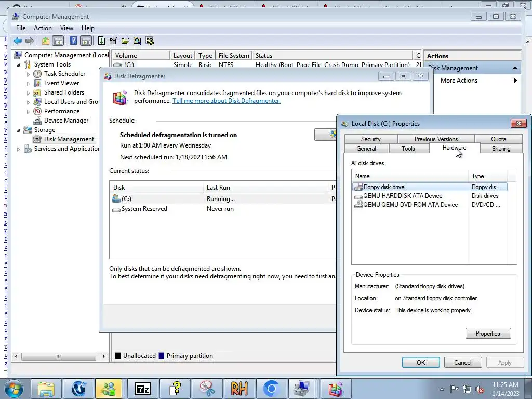Expand Local Users and Groups node
This screenshot has height=399, width=532.
click(28, 102)
